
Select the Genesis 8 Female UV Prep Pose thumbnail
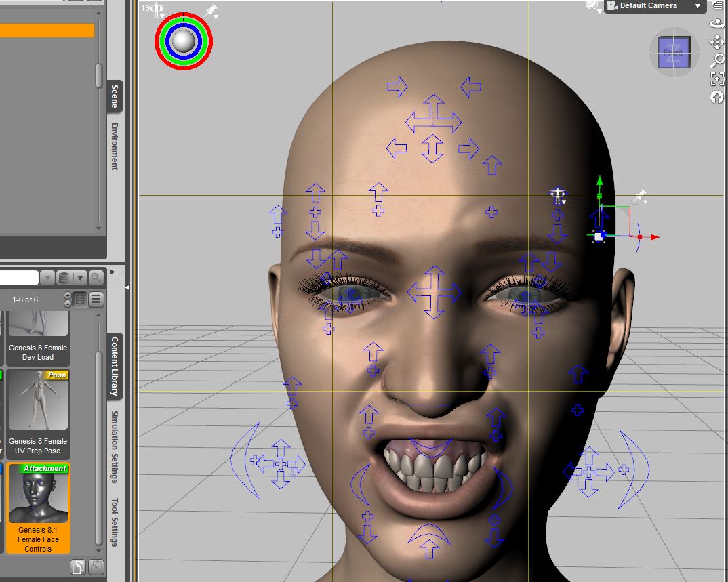(38, 413)
